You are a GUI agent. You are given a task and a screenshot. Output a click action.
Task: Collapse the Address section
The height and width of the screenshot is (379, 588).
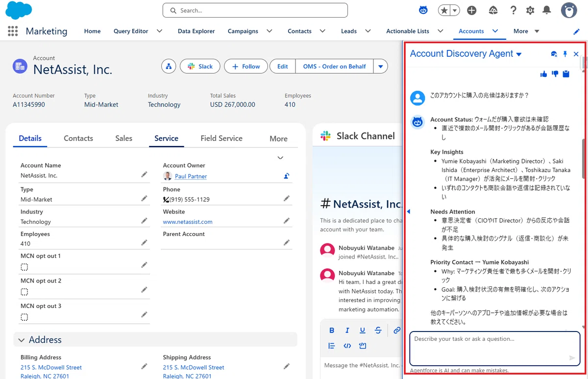pos(22,340)
